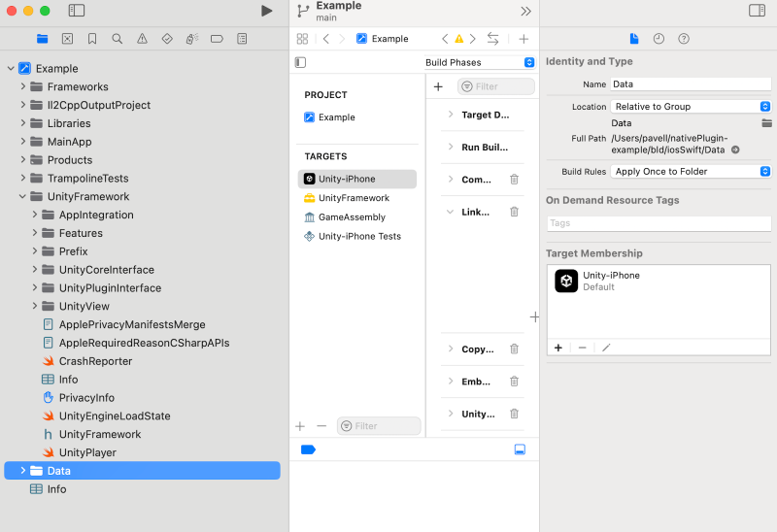Expand the Compile Sources phase
This screenshot has height=532, width=777.
pyautogui.click(x=451, y=180)
